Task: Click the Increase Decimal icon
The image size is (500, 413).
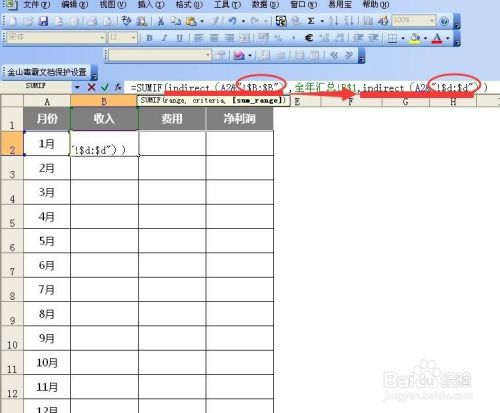Action: tap(324, 38)
